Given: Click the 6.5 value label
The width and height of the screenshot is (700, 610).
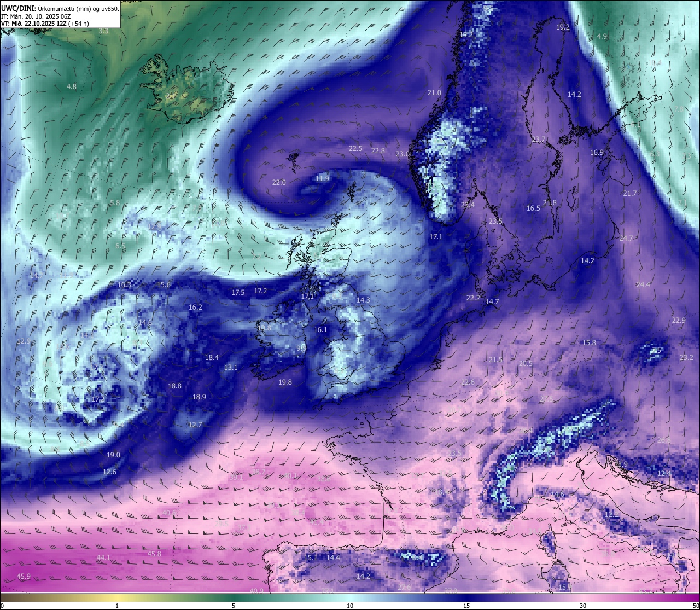Looking at the screenshot, I should click(x=120, y=246).
